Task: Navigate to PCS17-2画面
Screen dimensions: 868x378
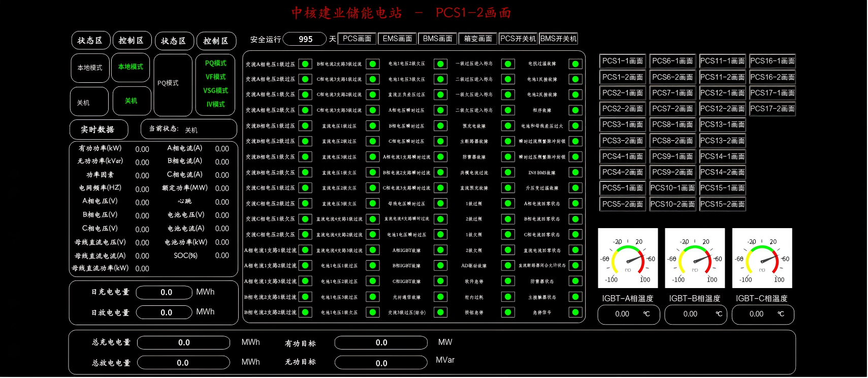Action: point(773,109)
